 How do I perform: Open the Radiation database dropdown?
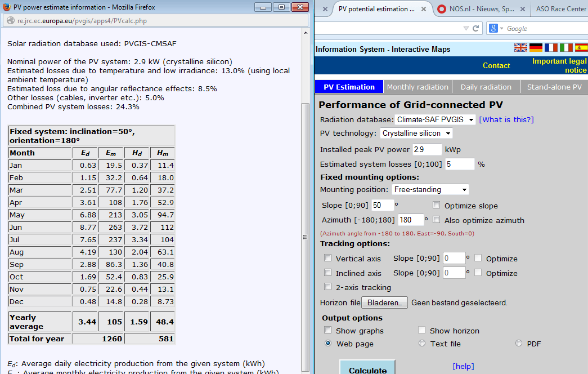point(435,119)
